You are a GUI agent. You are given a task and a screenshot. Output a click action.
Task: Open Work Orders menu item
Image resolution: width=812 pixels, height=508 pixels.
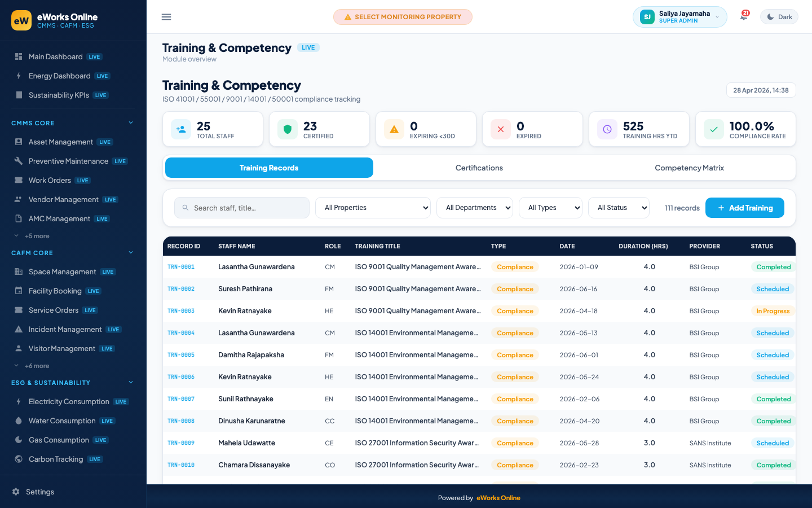[x=73, y=180]
